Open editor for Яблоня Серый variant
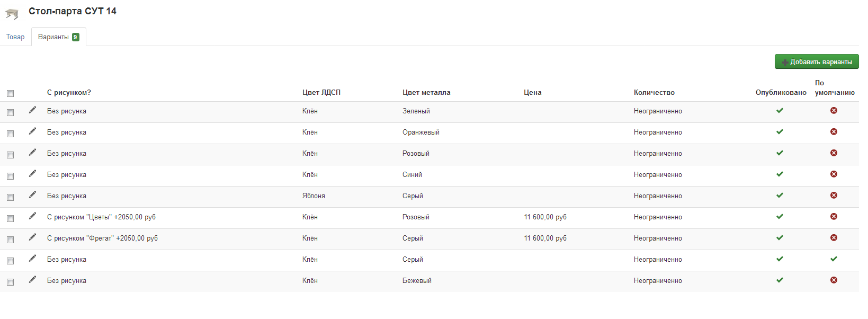Viewport: 868px width, 319px height. tap(32, 194)
